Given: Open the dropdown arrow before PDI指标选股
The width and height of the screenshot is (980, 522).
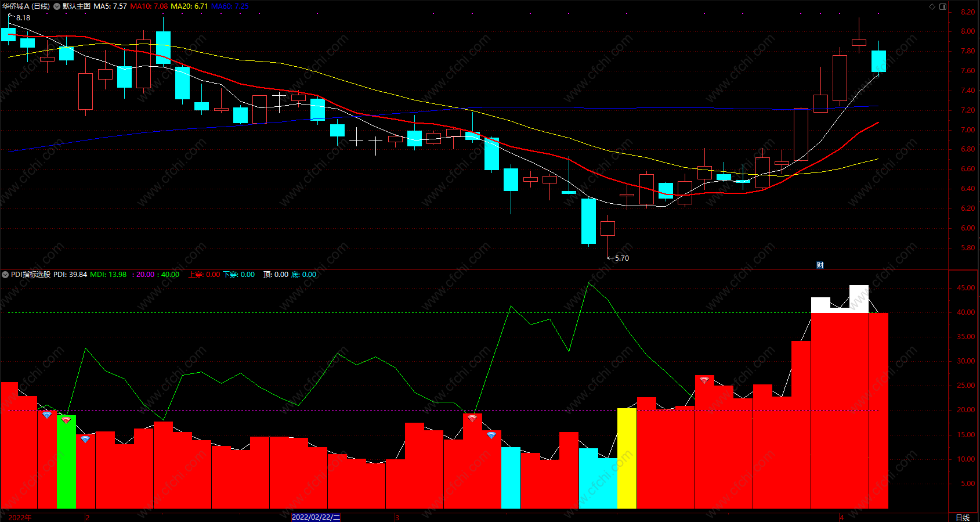Looking at the screenshot, I should coord(5,275).
